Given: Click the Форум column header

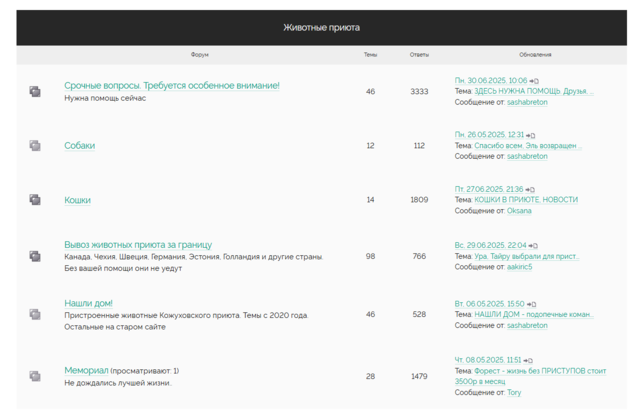Looking at the screenshot, I should click(x=200, y=55).
